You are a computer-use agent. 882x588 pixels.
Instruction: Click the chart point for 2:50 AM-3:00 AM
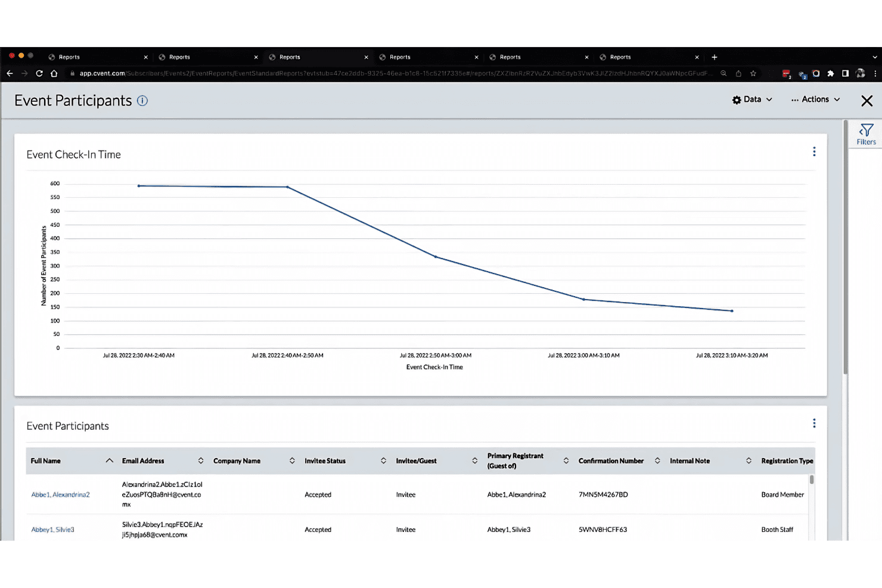point(436,257)
